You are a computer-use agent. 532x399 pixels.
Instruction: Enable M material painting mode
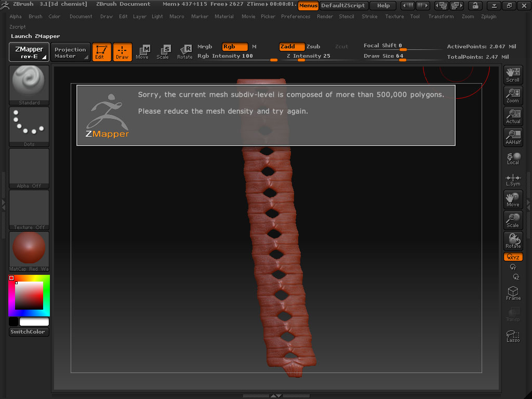pyautogui.click(x=254, y=46)
